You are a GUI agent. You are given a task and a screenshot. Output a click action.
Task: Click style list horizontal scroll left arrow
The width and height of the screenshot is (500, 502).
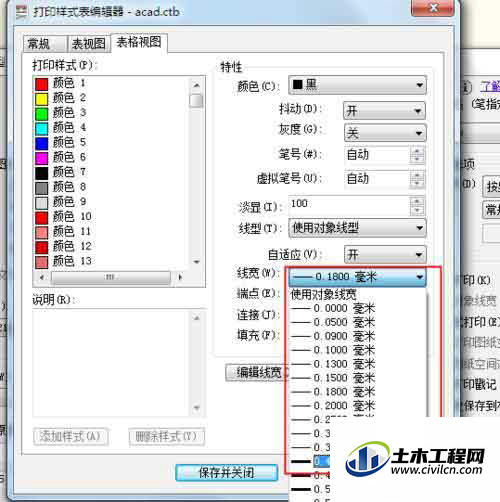(x=42, y=277)
